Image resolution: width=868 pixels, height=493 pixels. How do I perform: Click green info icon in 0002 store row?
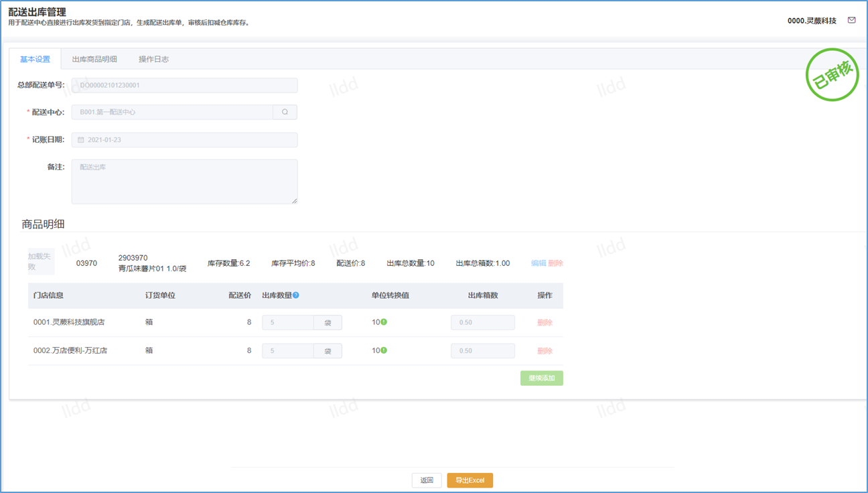point(384,350)
